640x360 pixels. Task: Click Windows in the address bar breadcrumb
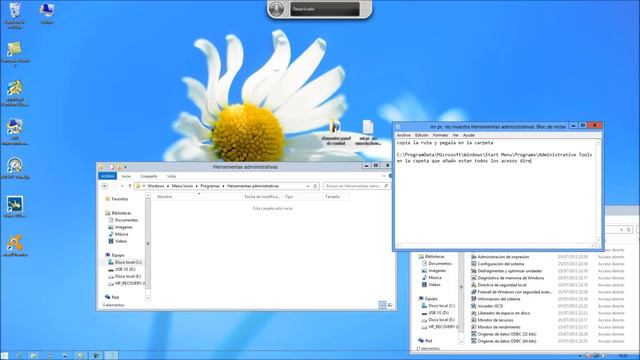click(x=156, y=186)
